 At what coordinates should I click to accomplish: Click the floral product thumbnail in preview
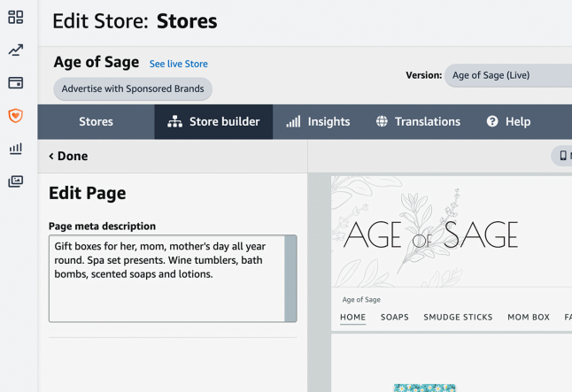(425, 388)
